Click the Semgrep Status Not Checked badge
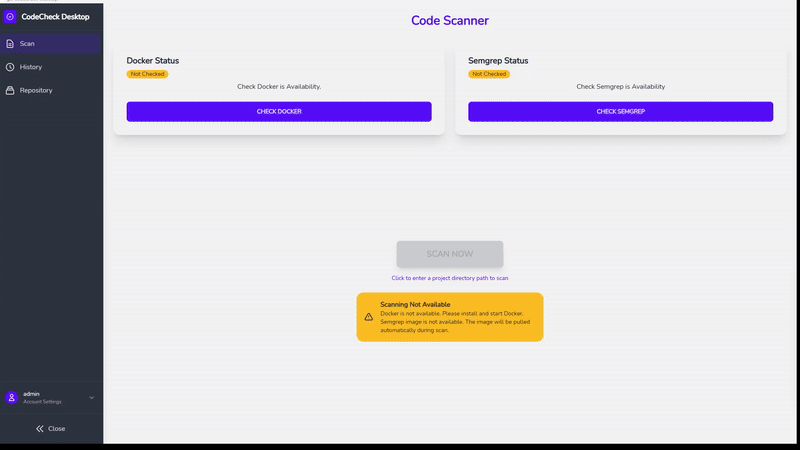800x450 pixels. [x=489, y=74]
